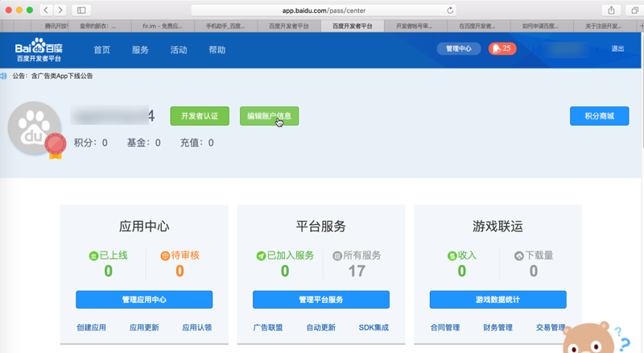Click the 应用中心 card heading
Viewport: 644px width, 353px height.
tap(144, 226)
